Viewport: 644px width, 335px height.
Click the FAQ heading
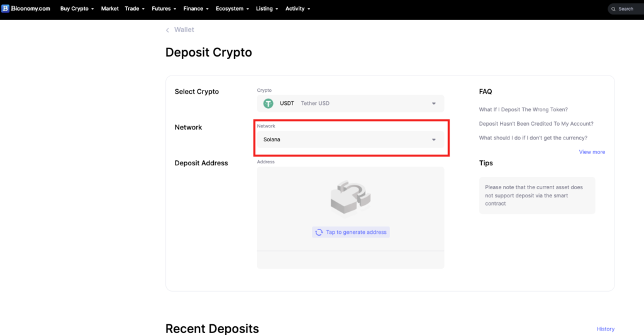coord(486,92)
